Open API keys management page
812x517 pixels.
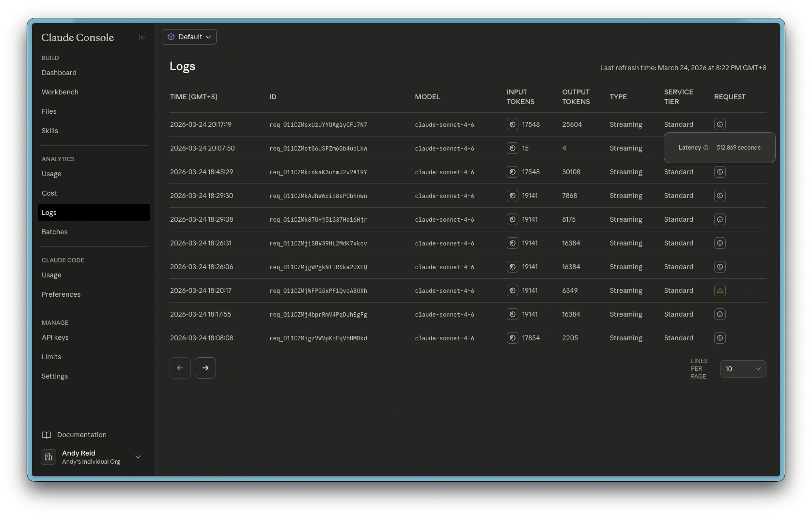[x=55, y=337]
